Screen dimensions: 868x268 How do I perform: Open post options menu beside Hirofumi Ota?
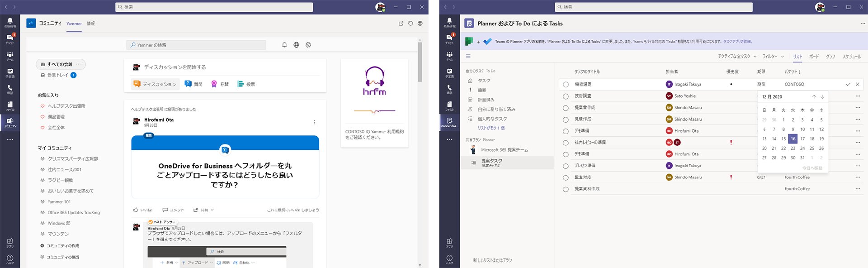(314, 122)
